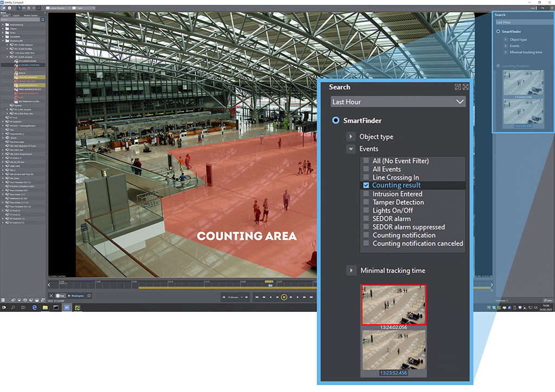The image size is (555, 392).
Task: Check the Tamper Detection event filter
Action: (x=366, y=202)
